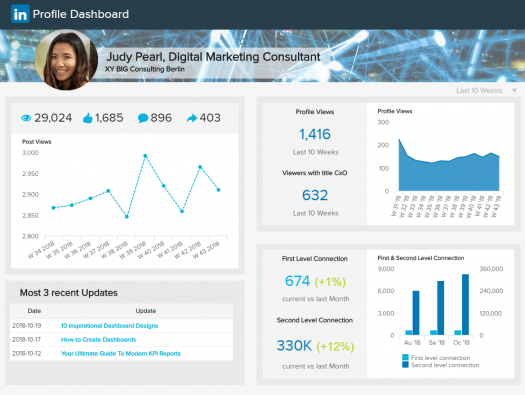
Task: Click the LinkedIn logo icon
Action: tap(20, 14)
